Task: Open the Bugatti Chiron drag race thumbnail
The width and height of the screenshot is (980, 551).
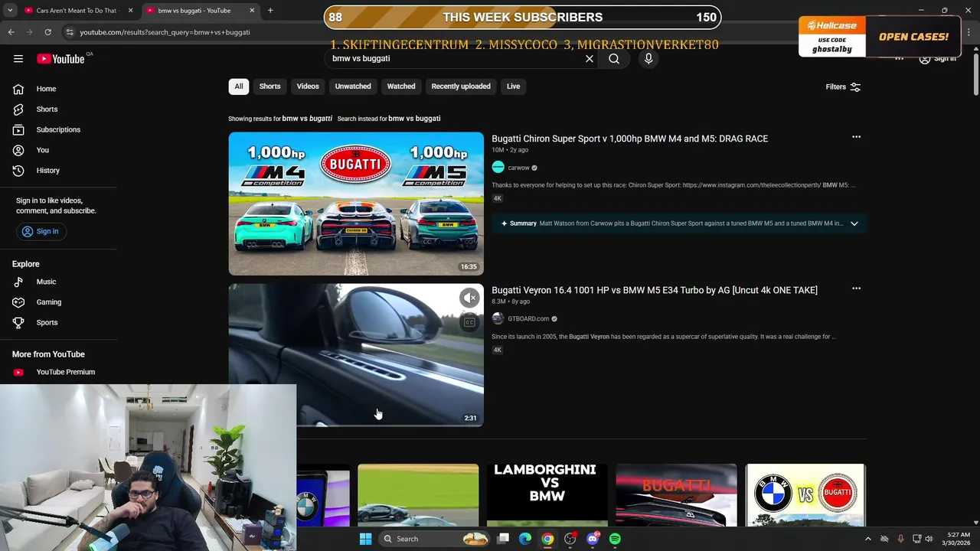Action: [x=356, y=204]
